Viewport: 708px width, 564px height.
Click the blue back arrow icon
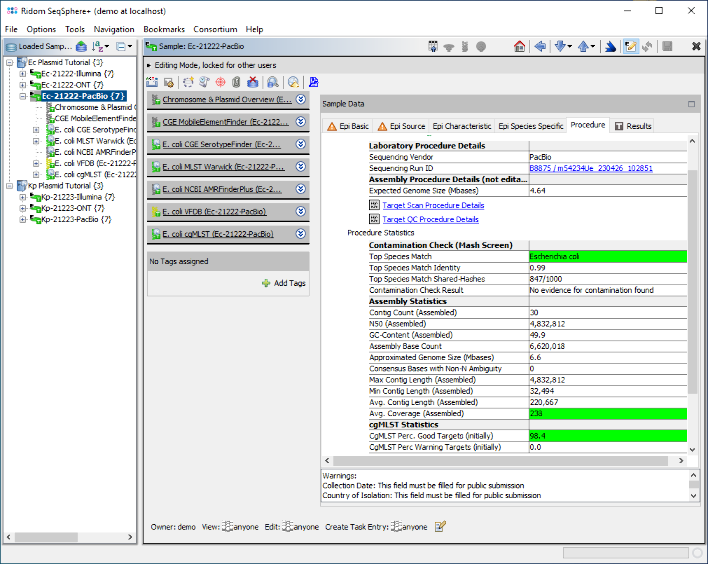pos(540,47)
